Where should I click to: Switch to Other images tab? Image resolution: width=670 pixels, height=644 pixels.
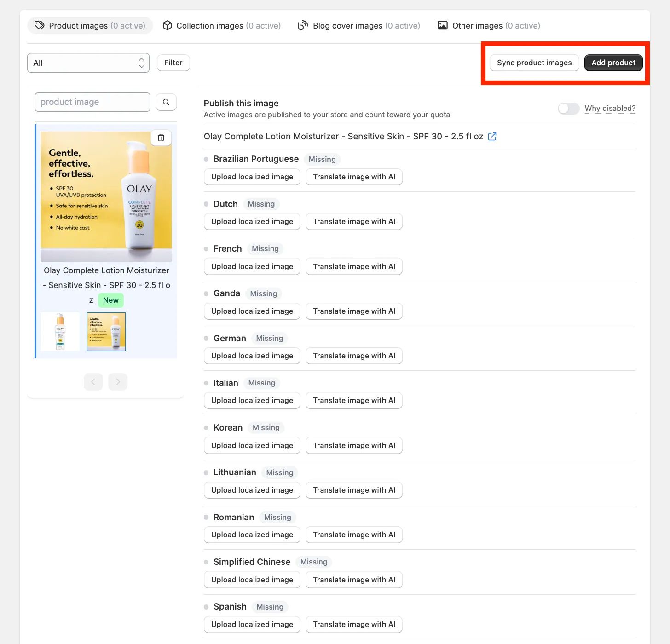489,26
